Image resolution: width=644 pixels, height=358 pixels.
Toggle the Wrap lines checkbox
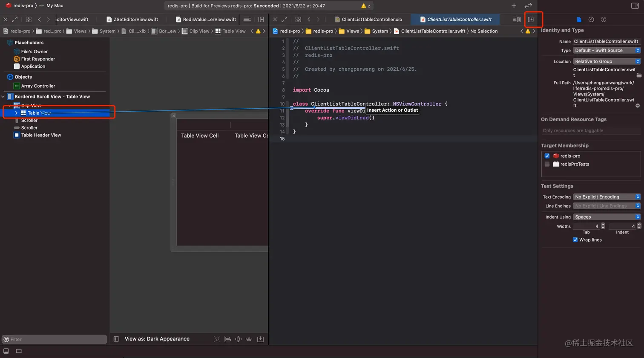click(x=575, y=240)
